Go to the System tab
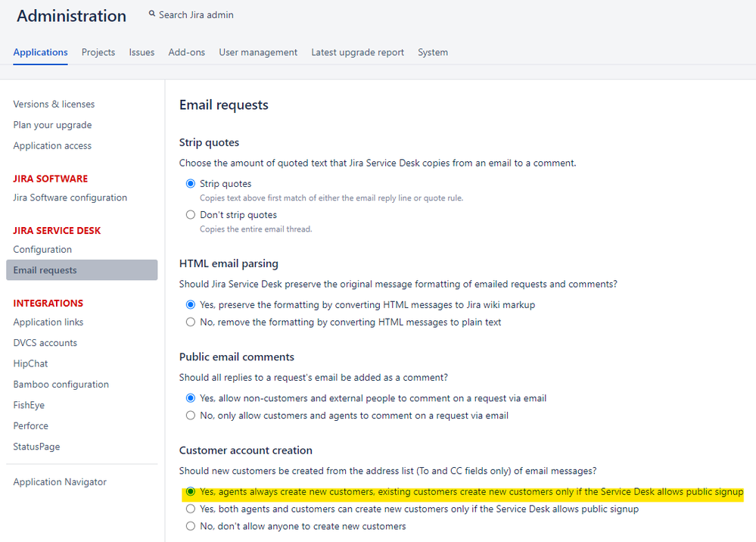This screenshot has width=756, height=542. point(433,52)
